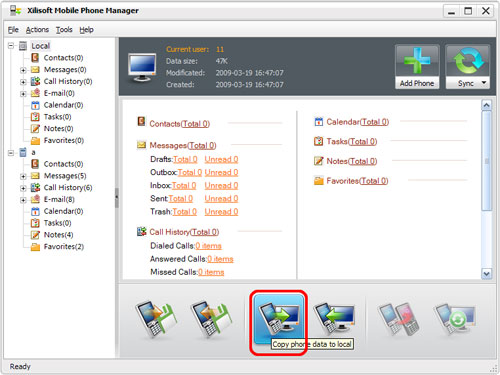Open the Help menu
Viewport: 500px width, 375px height.
click(86, 30)
